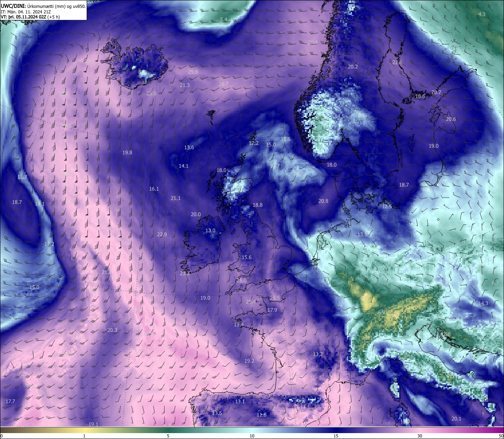
Task: Click the IT: Mán. 04. 11. 2024 21Z line
Action: pyautogui.click(x=26, y=12)
